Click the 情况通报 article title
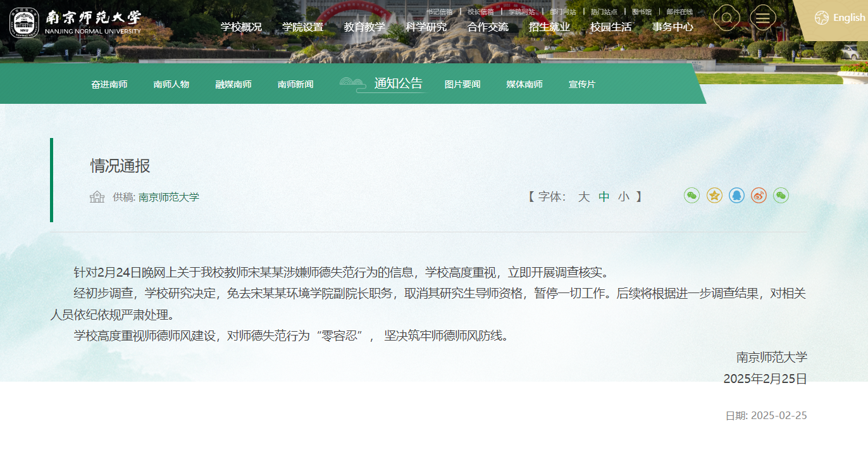The image size is (868, 452). [120, 166]
